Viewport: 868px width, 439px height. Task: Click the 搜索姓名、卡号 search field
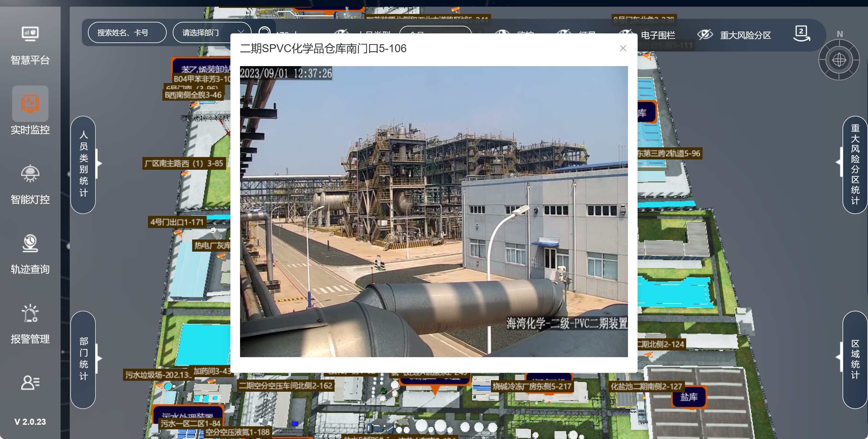pyautogui.click(x=127, y=33)
